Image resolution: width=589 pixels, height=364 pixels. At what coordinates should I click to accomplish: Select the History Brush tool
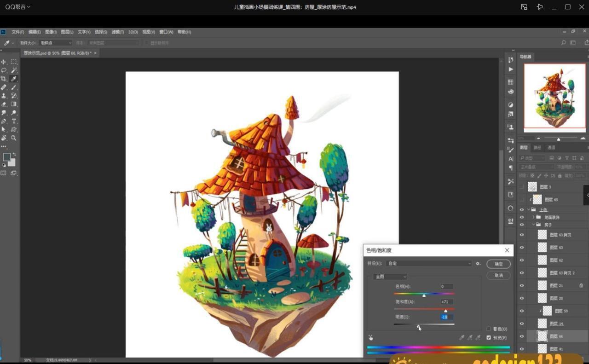[14, 96]
